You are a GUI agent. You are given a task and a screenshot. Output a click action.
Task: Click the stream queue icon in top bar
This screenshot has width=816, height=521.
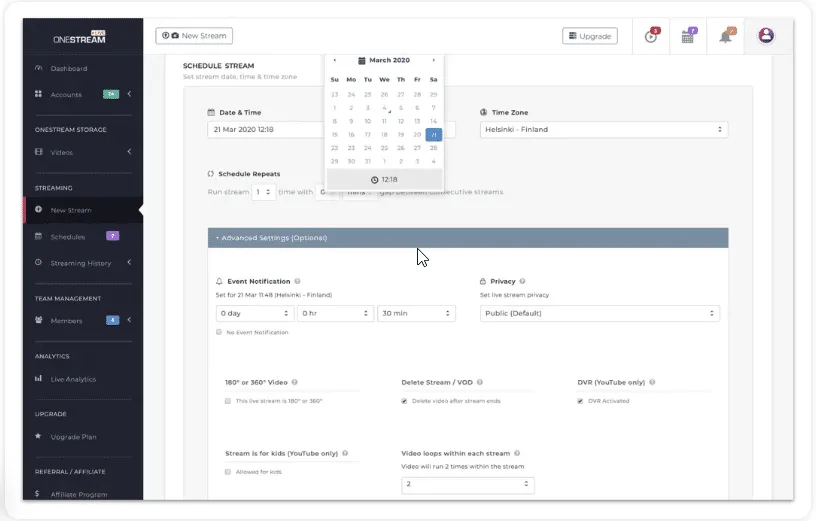click(x=652, y=36)
